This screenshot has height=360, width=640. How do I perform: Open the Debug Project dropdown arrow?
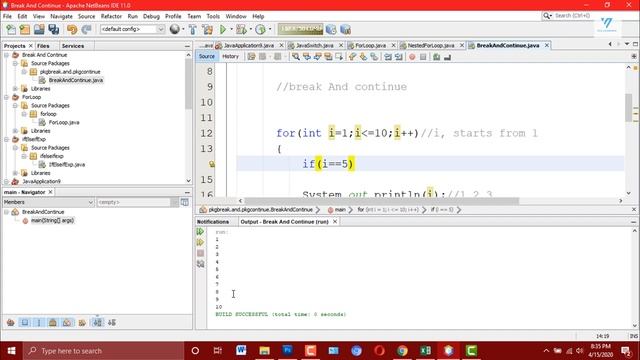250,29
